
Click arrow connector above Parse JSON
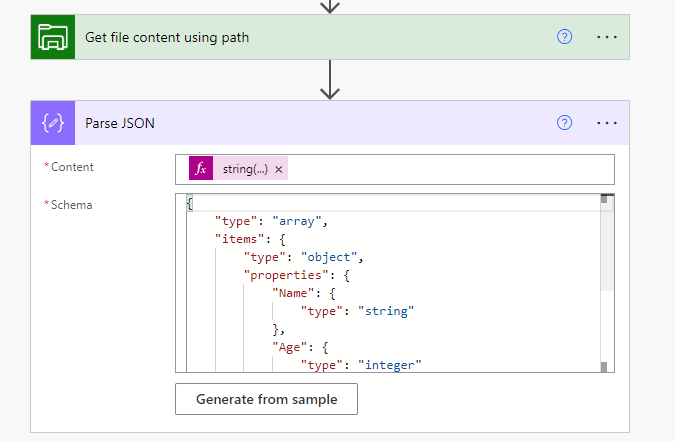[x=330, y=80]
